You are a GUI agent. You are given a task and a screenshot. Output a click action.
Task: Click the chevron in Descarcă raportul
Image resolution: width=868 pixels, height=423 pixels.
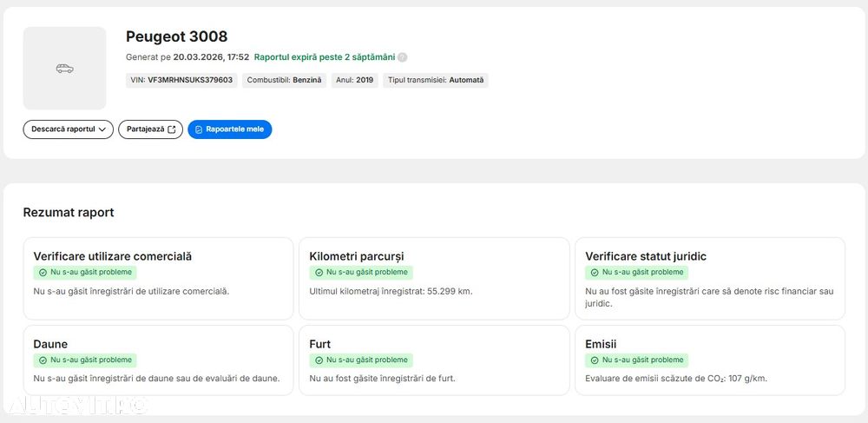102,129
